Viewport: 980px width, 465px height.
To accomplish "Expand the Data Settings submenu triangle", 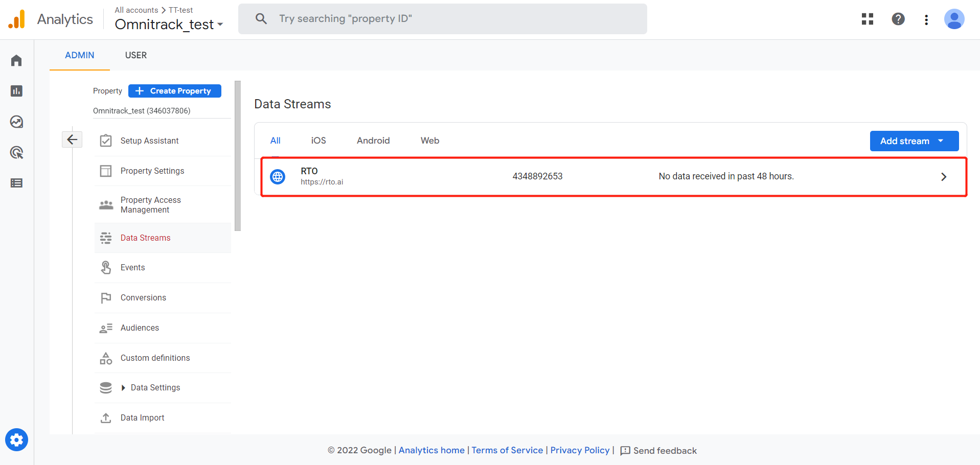I will click(x=123, y=388).
